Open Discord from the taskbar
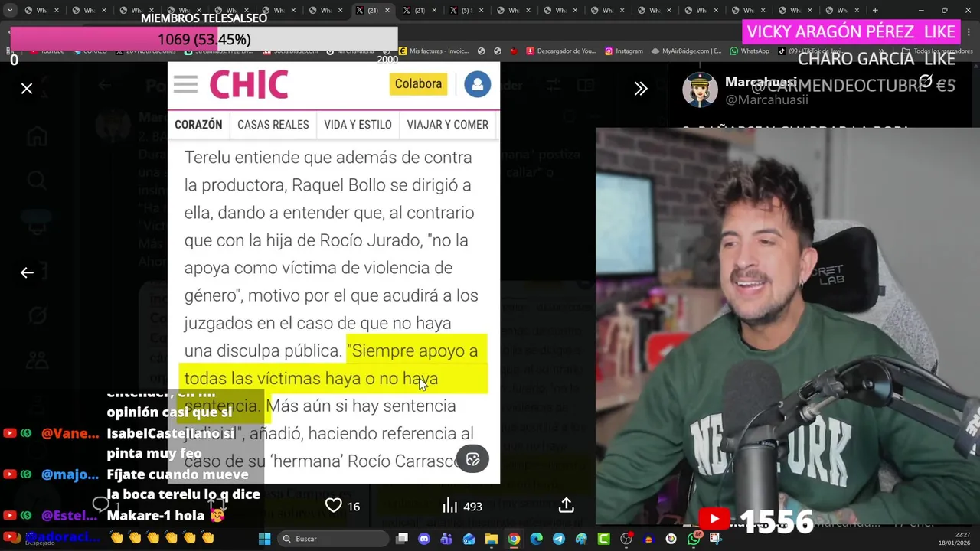The image size is (980, 551). tap(424, 539)
